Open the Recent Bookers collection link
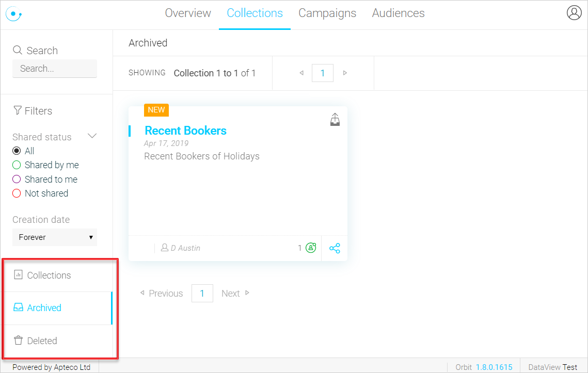The height and width of the screenshot is (373, 588). pos(186,131)
